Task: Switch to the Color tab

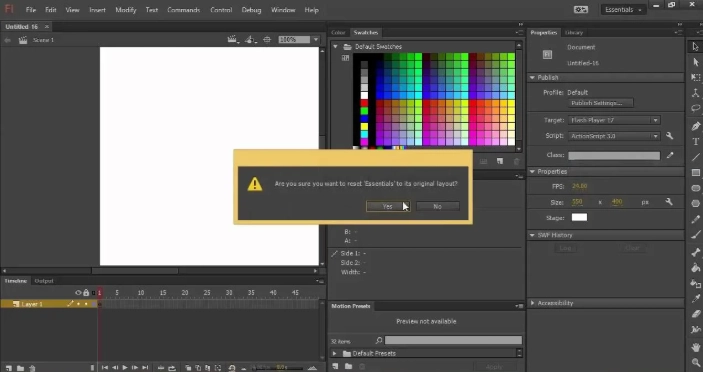Action: point(338,32)
